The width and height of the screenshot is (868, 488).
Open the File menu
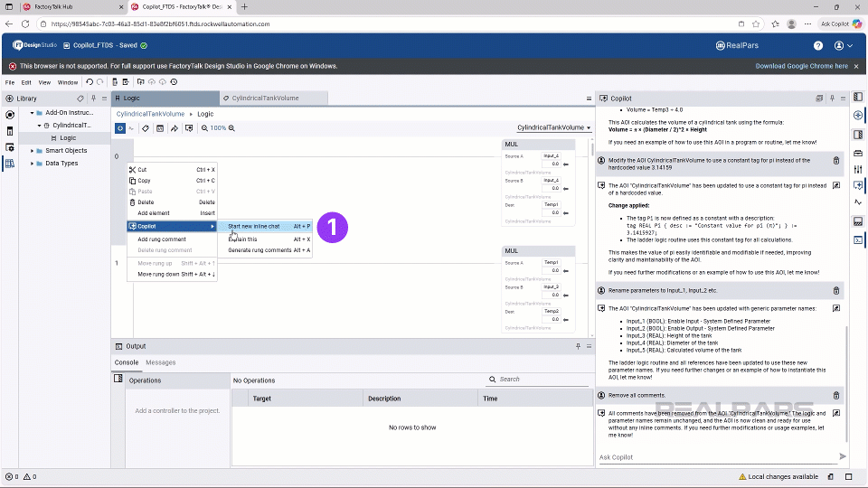[10, 82]
